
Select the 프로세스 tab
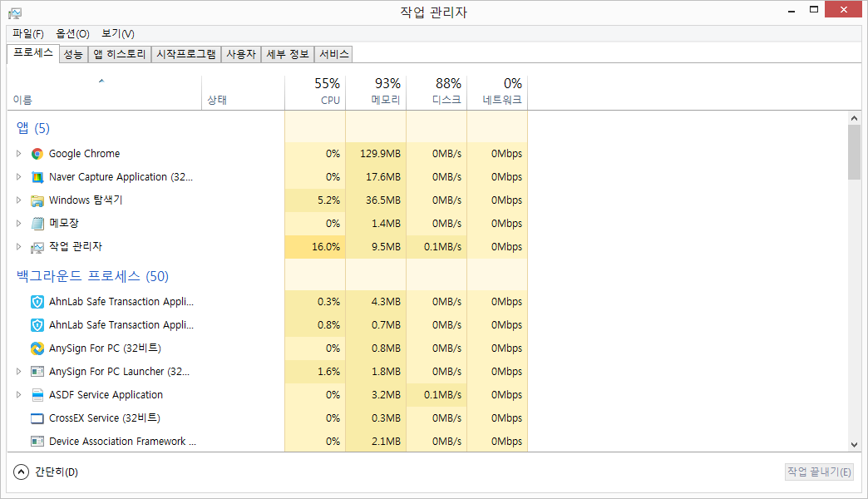click(33, 53)
